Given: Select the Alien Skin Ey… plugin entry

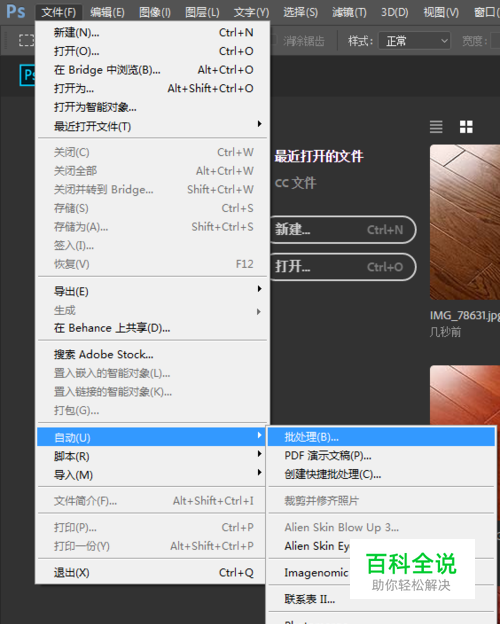Looking at the screenshot, I should pyautogui.click(x=316, y=546).
